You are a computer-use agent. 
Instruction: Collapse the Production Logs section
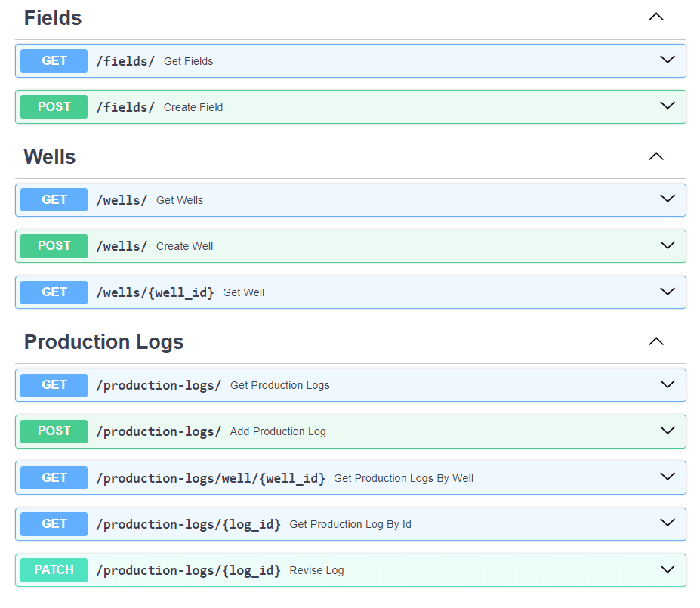[x=655, y=341]
